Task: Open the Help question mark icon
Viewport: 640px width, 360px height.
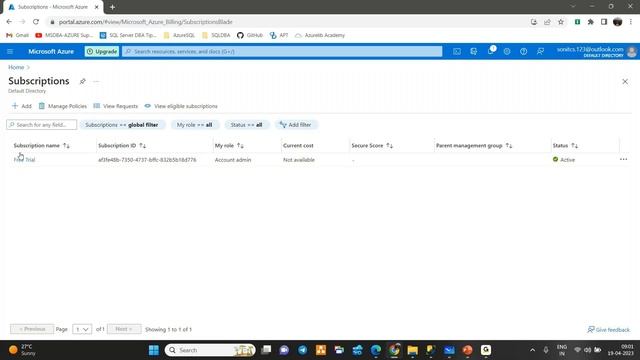Action: click(x=523, y=51)
